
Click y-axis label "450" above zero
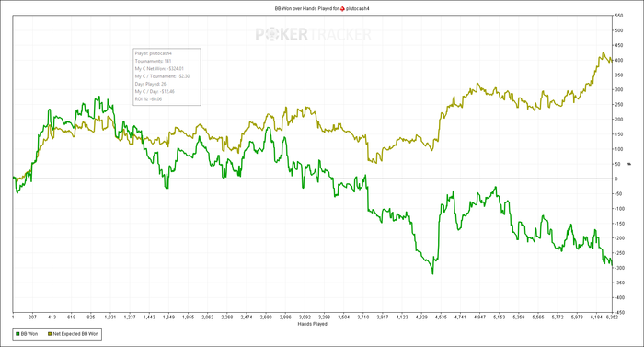click(619, 45)
